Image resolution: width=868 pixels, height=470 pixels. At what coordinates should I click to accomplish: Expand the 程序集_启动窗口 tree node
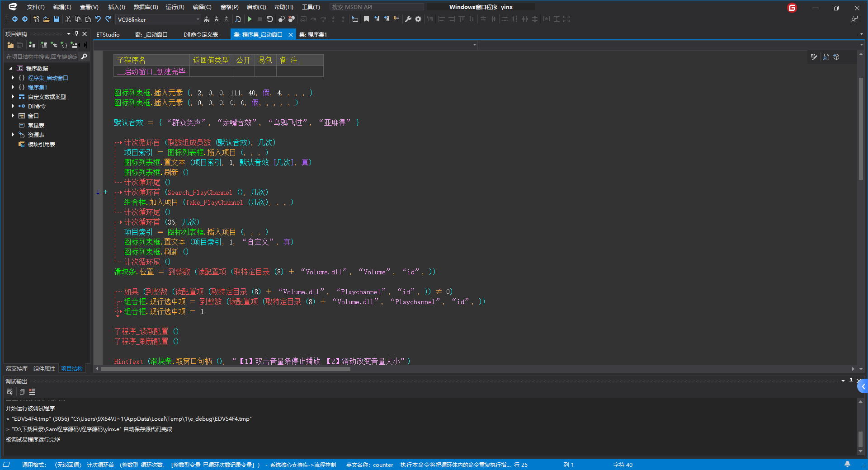[x=13, y=78]
